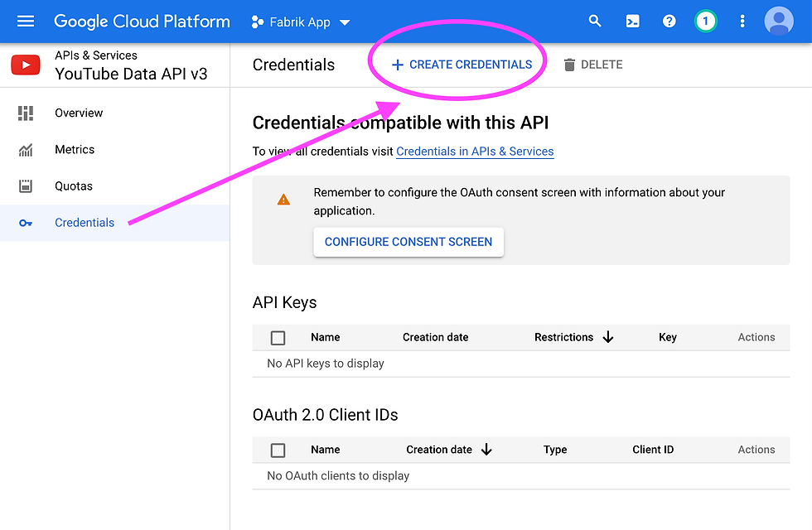Click the OAuth Actions column header
Image resolution: width=812 pixels, height=530 pixels.
tap(756, 450)
